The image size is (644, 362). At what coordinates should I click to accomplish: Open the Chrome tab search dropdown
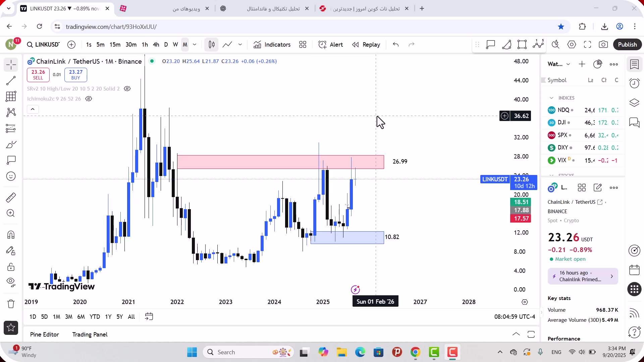[9, 8]
